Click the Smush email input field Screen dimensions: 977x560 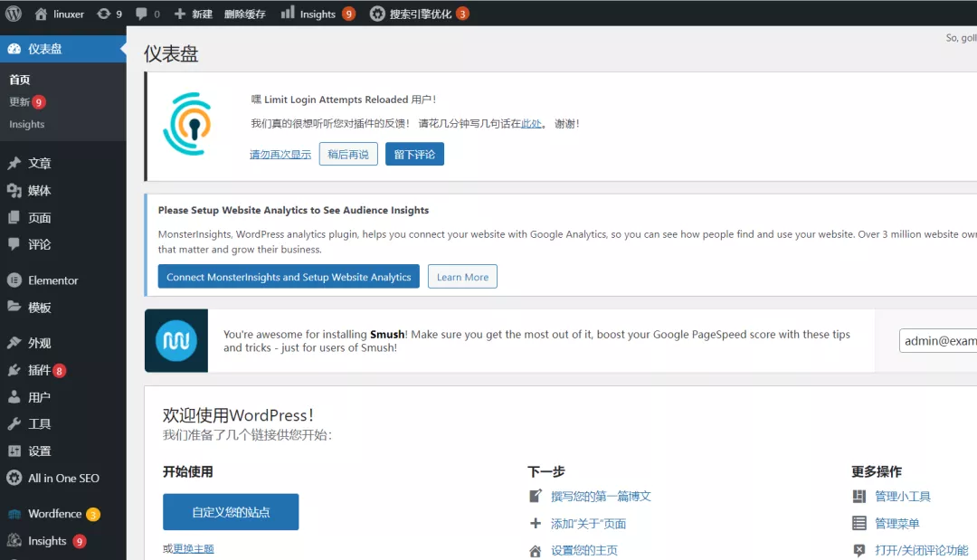938,341
